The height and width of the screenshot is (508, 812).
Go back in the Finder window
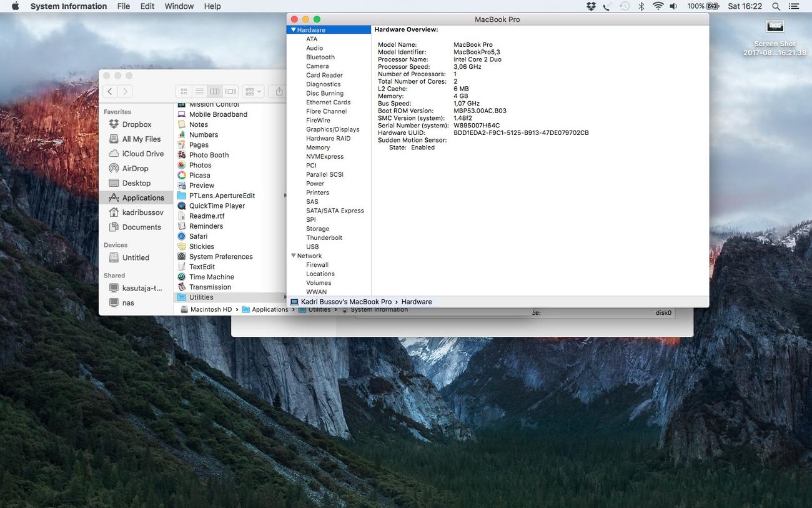point(110,91)
